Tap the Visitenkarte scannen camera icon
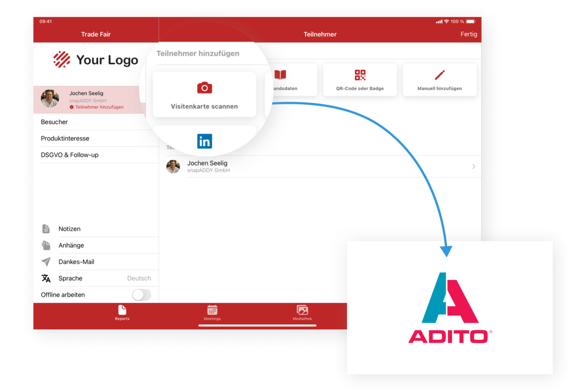587x392 pixels. coord(204,87)
